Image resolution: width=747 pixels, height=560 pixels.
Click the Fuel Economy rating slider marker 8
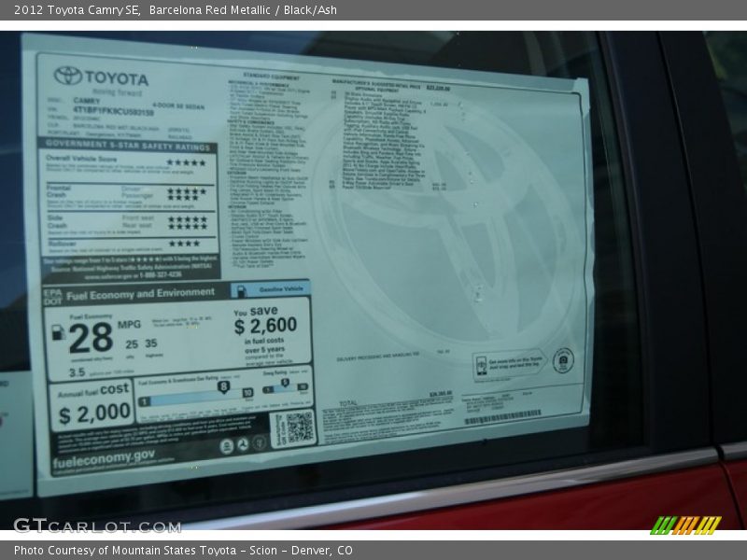(223, 385)
